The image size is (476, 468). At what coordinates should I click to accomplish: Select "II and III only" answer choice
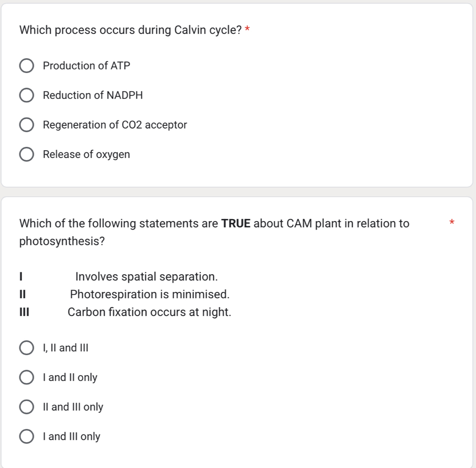coord(27,407)
